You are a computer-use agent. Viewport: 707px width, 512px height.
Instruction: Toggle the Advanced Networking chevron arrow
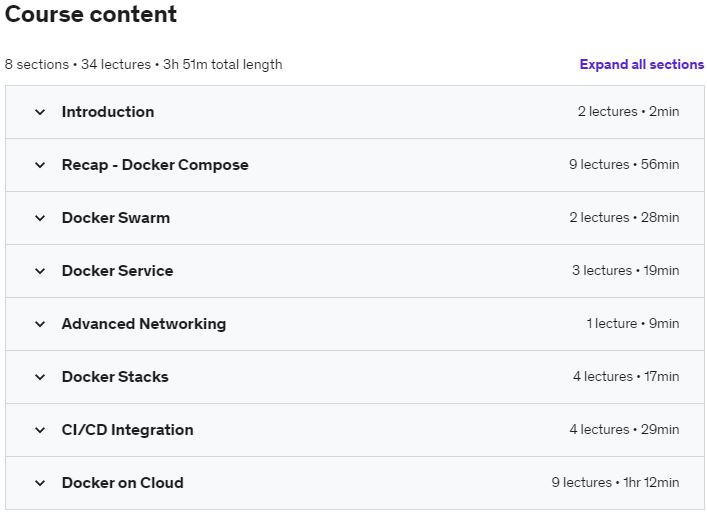(40, 324)
